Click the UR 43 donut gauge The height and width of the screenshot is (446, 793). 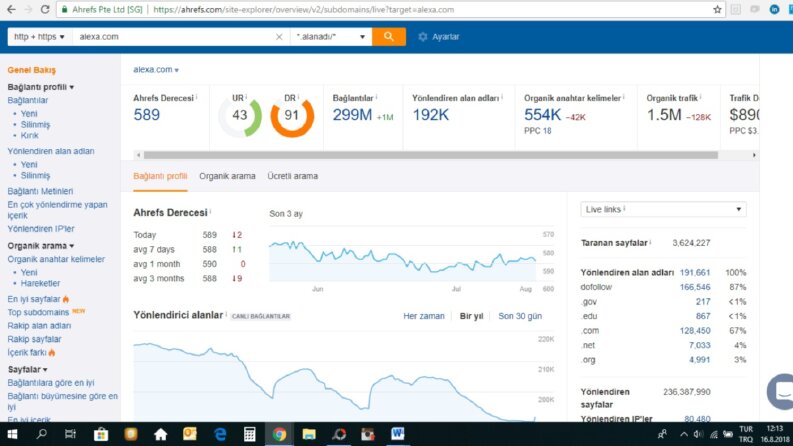240,115
